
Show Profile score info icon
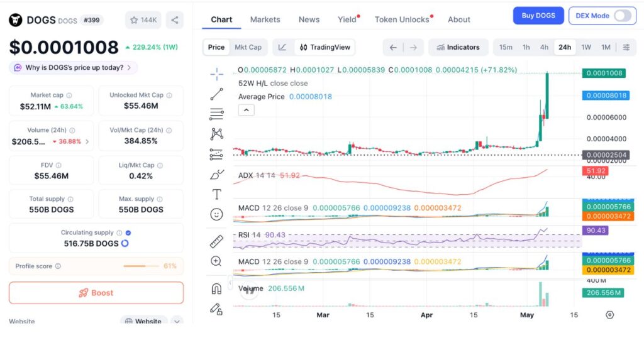point(58,266)
